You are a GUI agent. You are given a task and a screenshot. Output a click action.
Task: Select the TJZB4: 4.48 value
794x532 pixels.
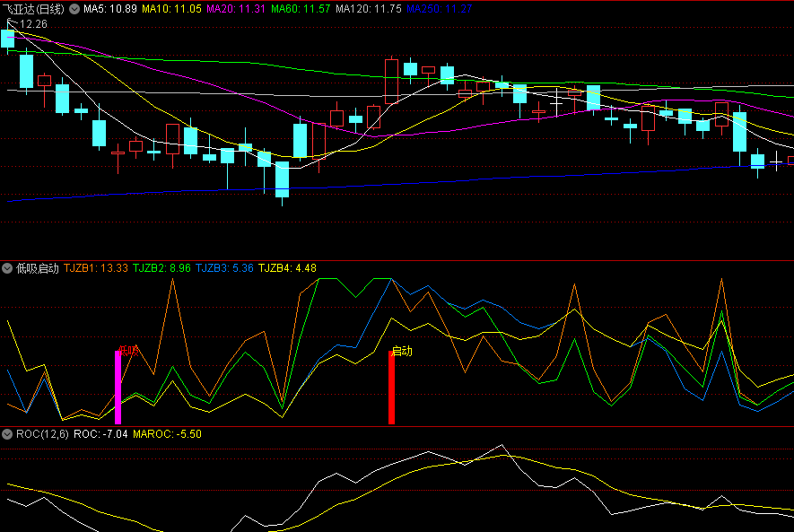tap(287, 268)
